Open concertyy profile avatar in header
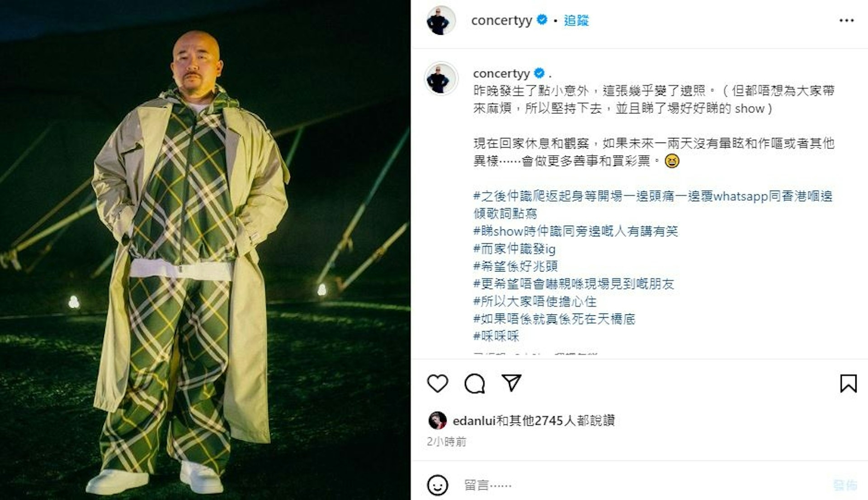This screenshot has width=868, height=500. [441, 20]
